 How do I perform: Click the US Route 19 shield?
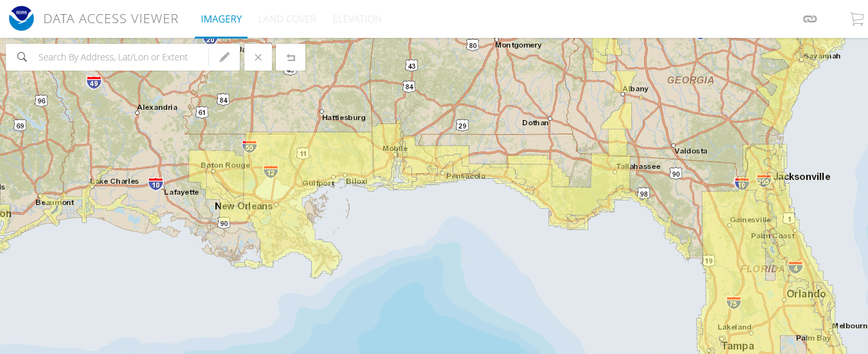click(709, 260)
